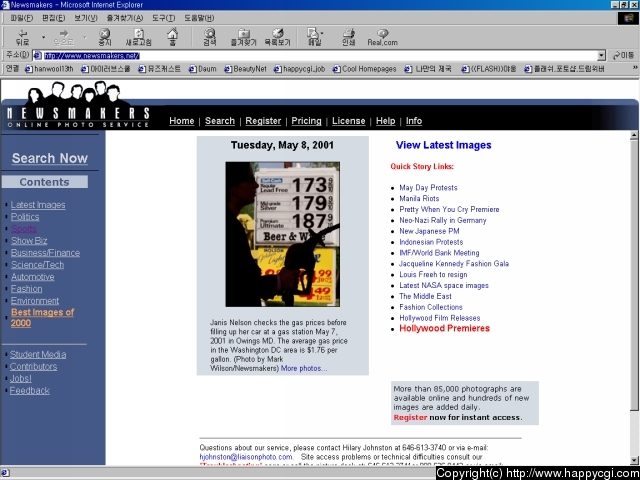Click the gas prices photo thumbnail
The image size is (640, 480).
point(282,234)
